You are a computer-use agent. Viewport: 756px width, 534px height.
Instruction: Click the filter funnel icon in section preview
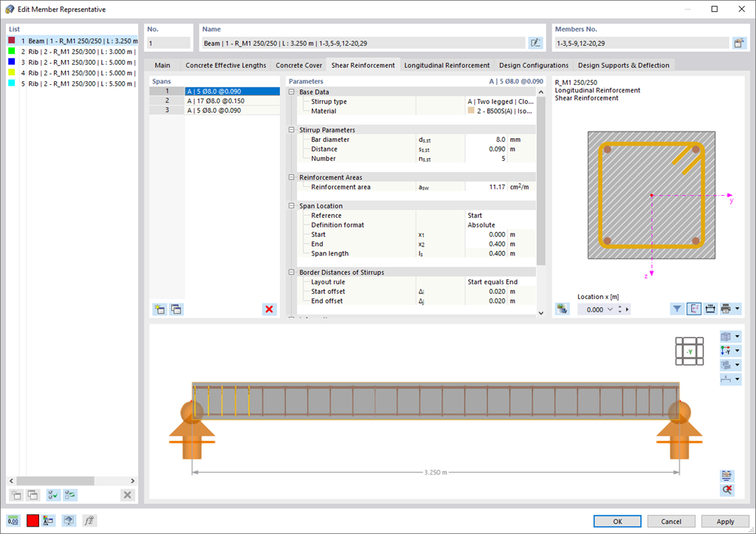pos(677,309)
